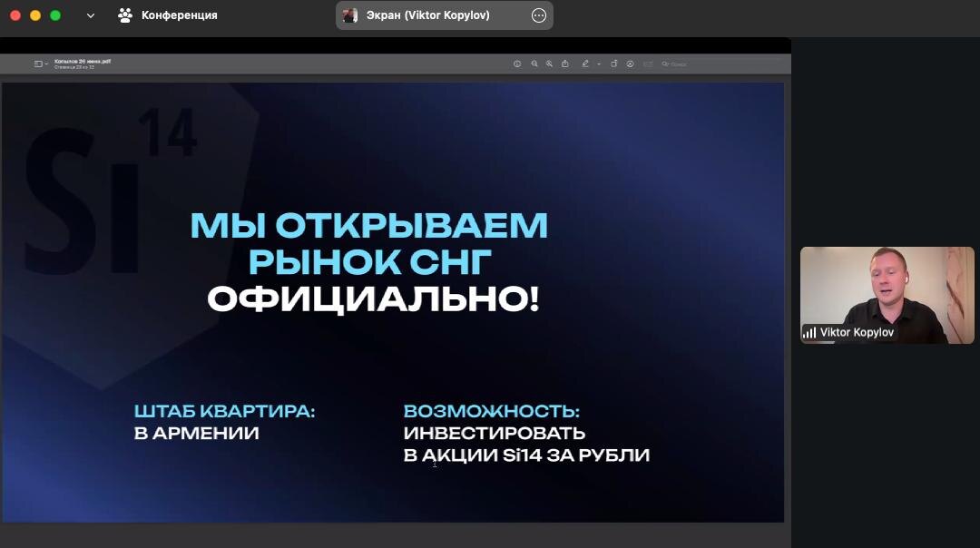Click the PDF file name in Preview toolbar

tap(83, 61)
